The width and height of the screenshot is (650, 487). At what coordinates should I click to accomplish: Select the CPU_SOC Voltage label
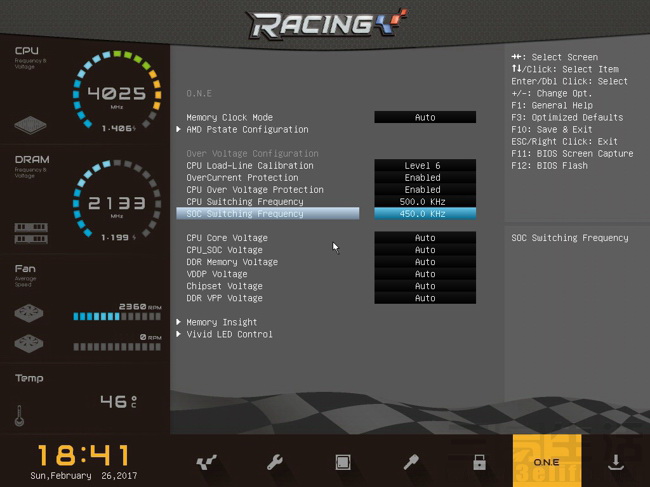[224, 250]
